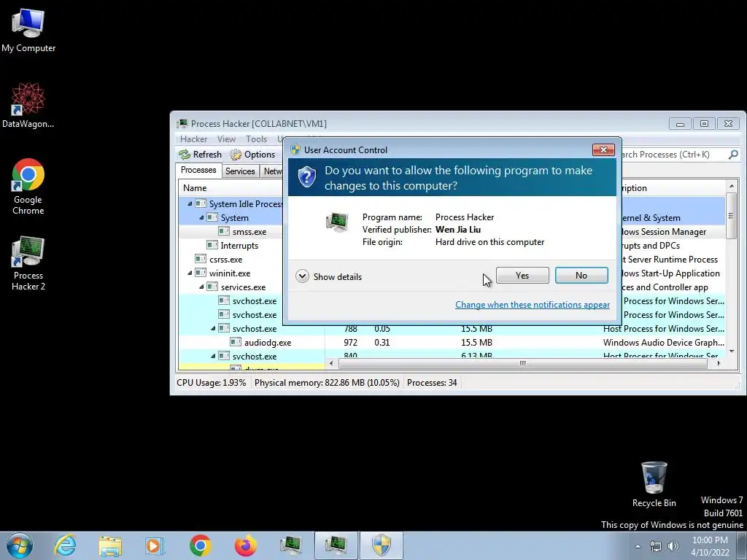Open Change when these notifications appear link
The width and height of the screenshot is (747, 560).
click(532, 305)
